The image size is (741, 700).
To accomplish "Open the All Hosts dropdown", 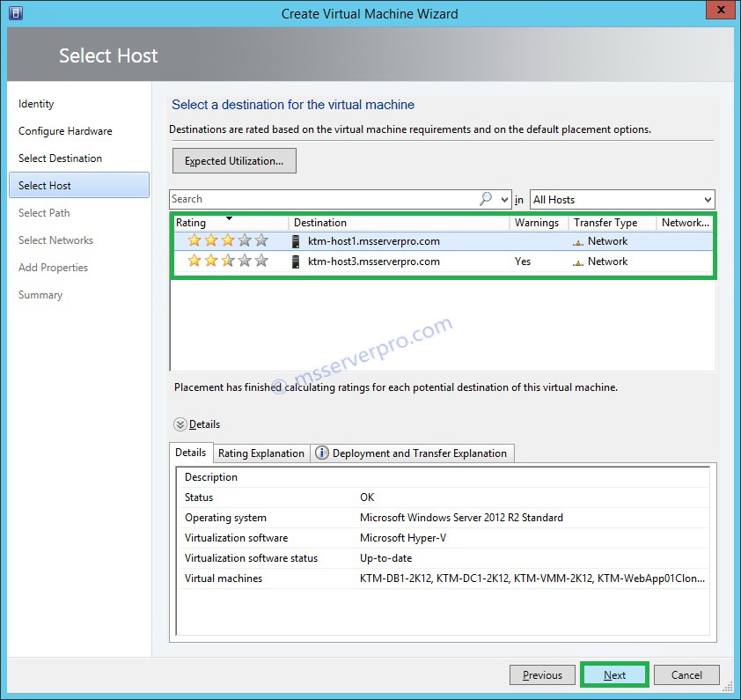I will [622, 200].
